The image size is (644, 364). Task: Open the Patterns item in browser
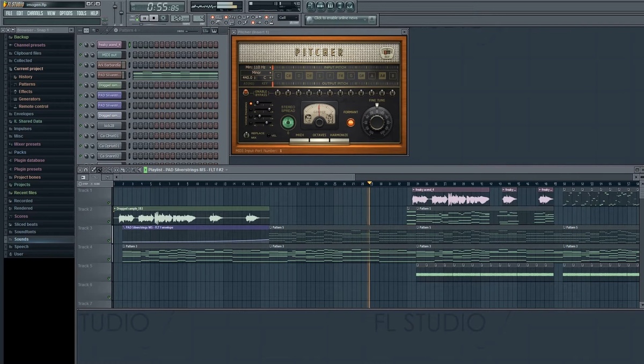tap(27, 84)
